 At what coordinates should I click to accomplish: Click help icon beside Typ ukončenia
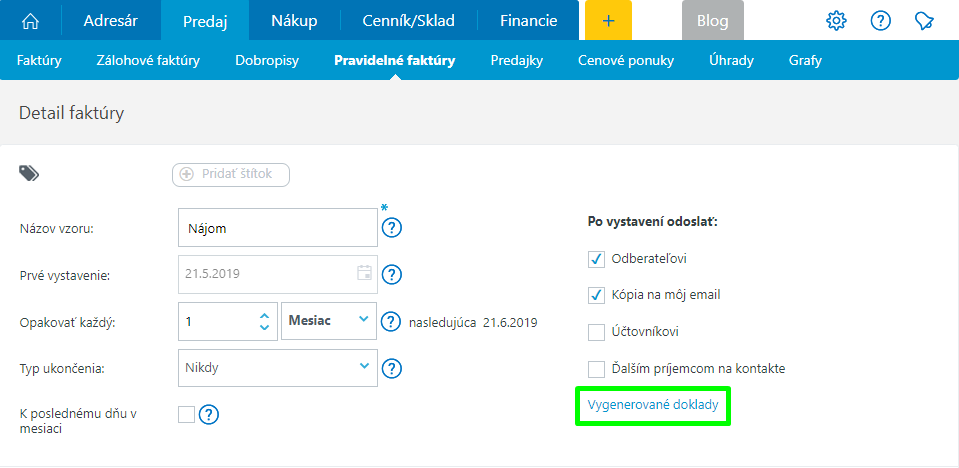click(392, 368)
